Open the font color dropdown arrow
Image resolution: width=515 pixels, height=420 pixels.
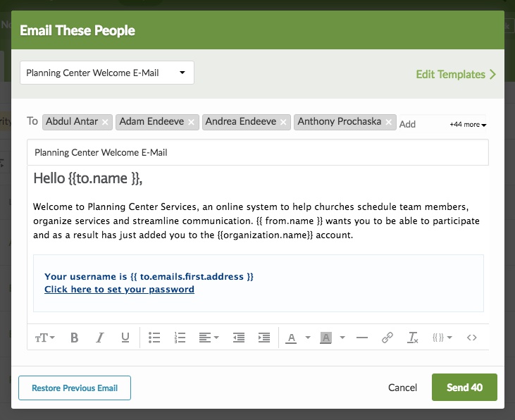(308, 338)
